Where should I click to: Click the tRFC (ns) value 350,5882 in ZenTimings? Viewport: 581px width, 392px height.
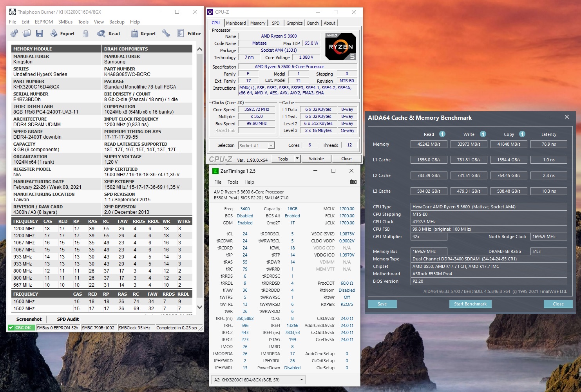[x=245, y=318]
